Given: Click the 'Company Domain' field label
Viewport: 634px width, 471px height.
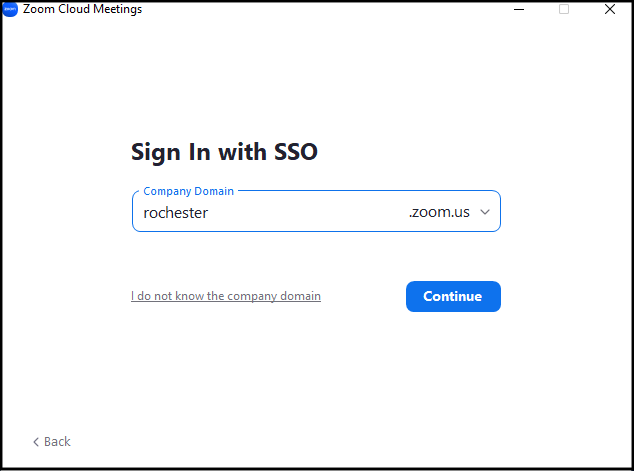Looking at the screenshot, I should (188, 191).
